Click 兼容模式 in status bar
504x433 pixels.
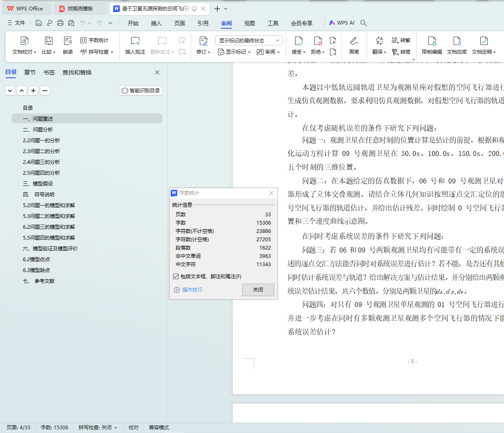tap(159, 428)
